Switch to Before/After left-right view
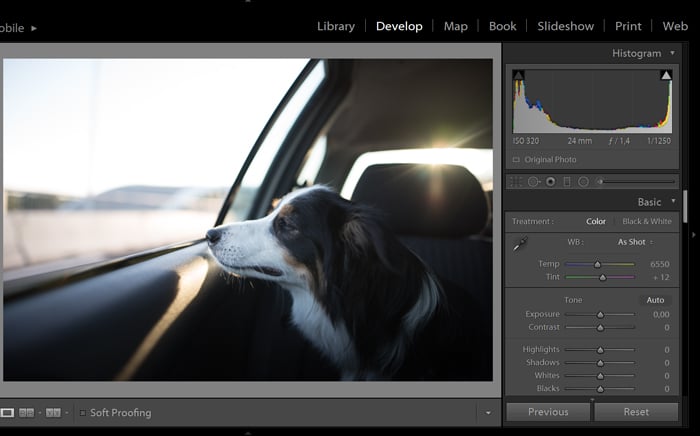The image size is (700, 436). pyautogui.click(x=26, y=413)
